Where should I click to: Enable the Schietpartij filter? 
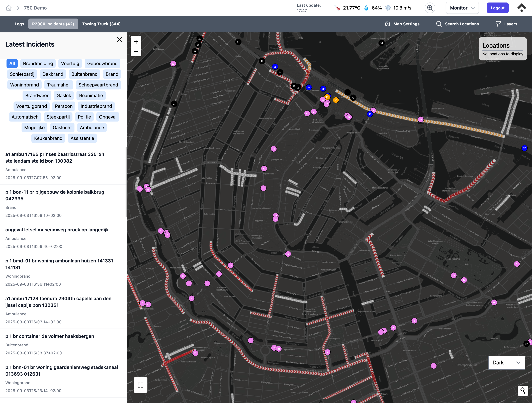(x=22, y=74)
